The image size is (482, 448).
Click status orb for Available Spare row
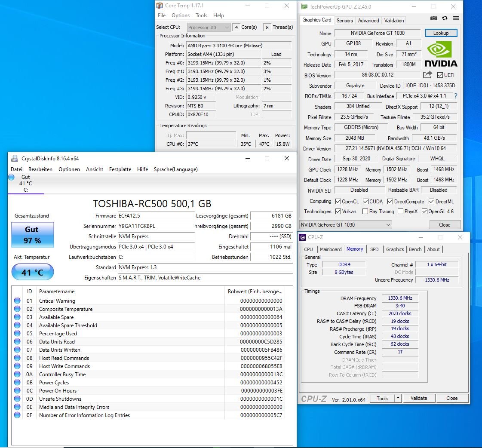tap(17, 317)
